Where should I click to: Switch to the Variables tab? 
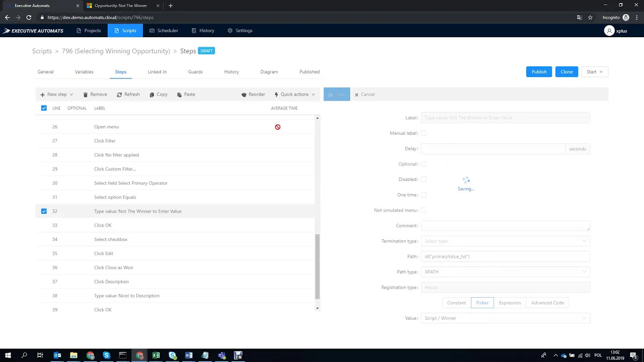pos(84,71)
